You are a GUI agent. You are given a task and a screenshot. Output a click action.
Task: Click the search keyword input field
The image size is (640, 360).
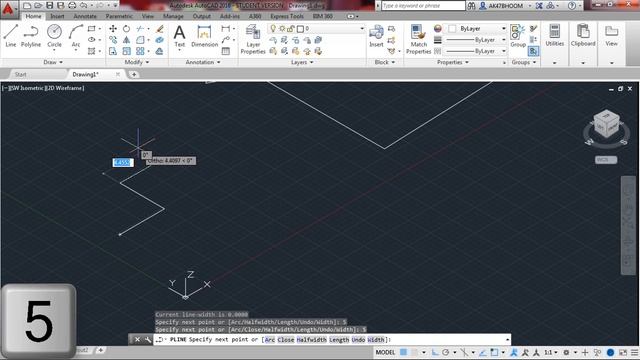click(423, 5)
